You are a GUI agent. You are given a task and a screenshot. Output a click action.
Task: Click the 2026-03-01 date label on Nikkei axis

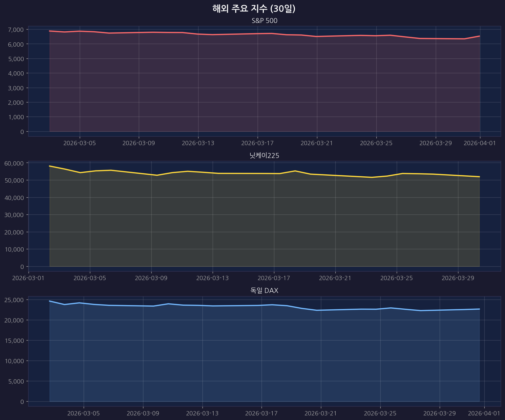click(x=28, y=278)
